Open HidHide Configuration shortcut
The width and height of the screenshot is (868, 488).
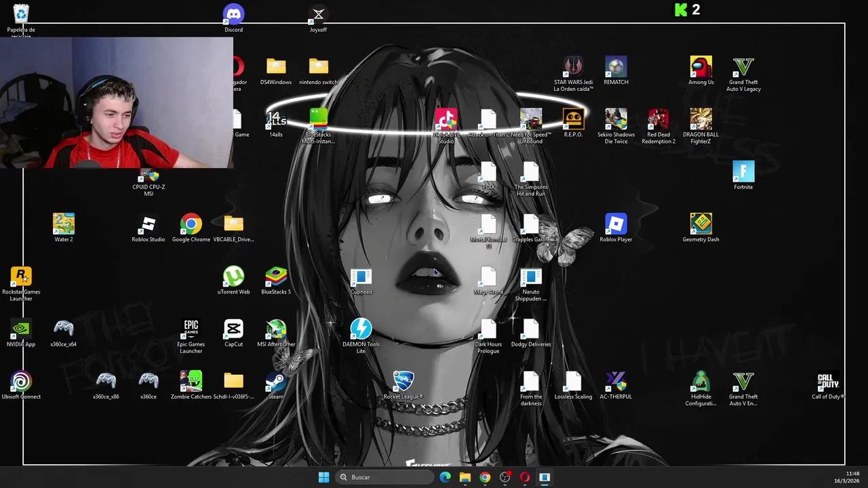coord(701,388)
